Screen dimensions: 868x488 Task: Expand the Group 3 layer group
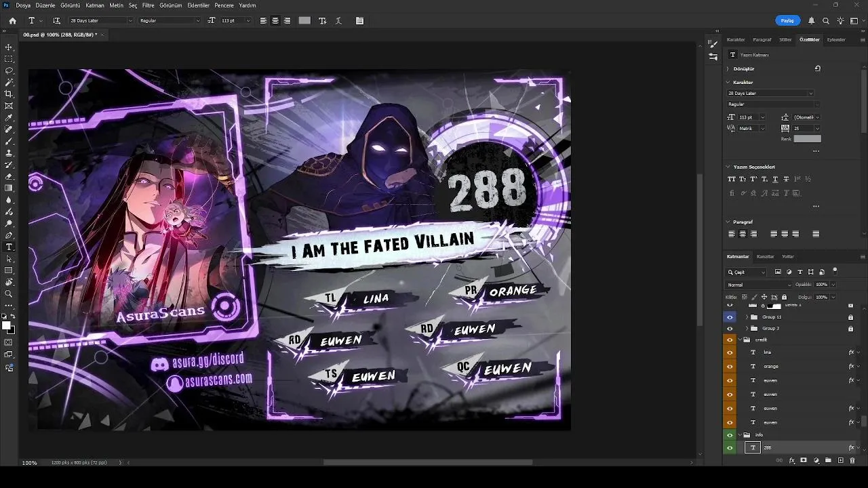pyautogui.click(x=747, y=329)
